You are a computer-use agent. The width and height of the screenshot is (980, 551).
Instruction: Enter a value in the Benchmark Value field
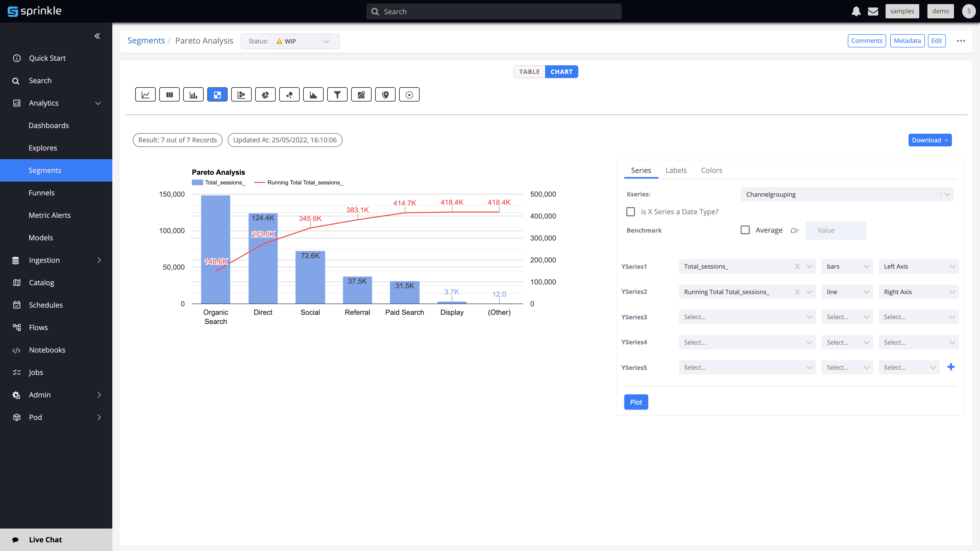tap(836, 230)
